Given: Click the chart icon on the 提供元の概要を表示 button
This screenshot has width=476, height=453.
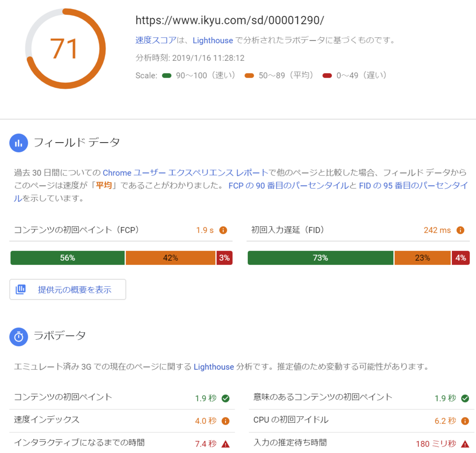Looking at the screenshot, I should (x=20, y=289).
